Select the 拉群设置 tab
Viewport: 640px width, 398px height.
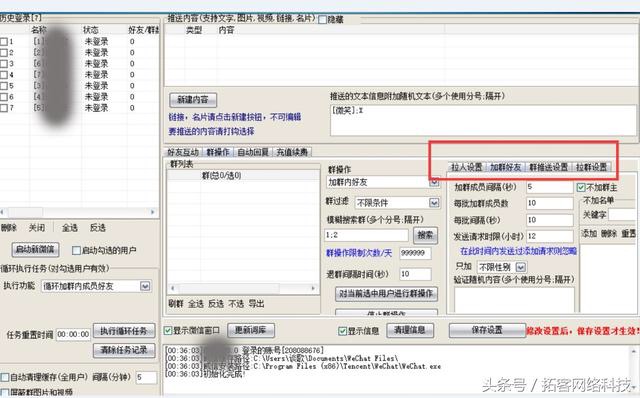pyautogui.click(x=591, y=167)
